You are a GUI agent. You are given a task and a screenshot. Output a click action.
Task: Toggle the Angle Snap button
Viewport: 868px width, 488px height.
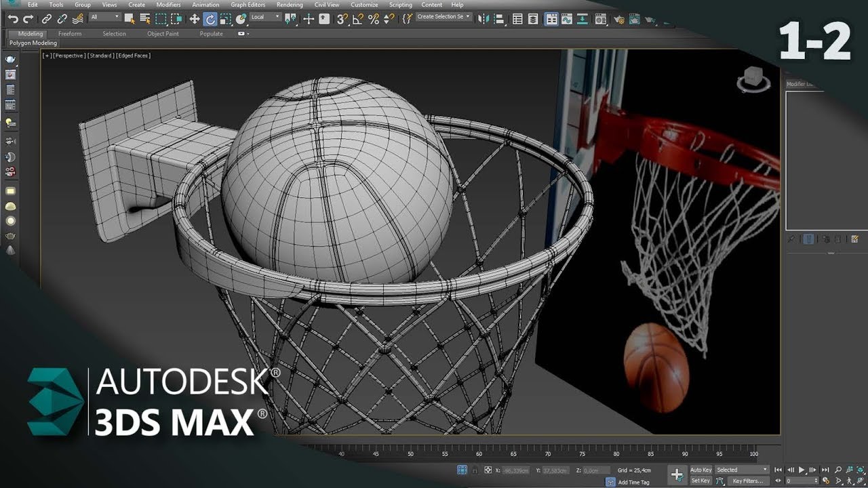pyautogui.click(x=358, y=19)
